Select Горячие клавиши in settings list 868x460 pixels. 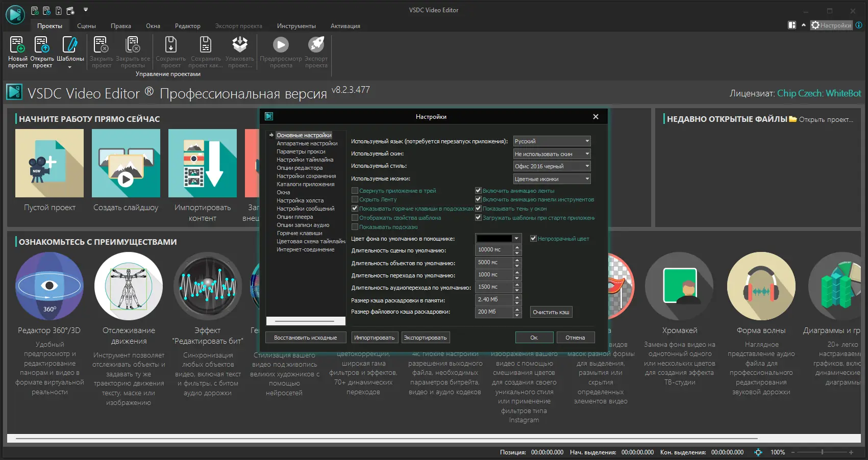point(300,233)
